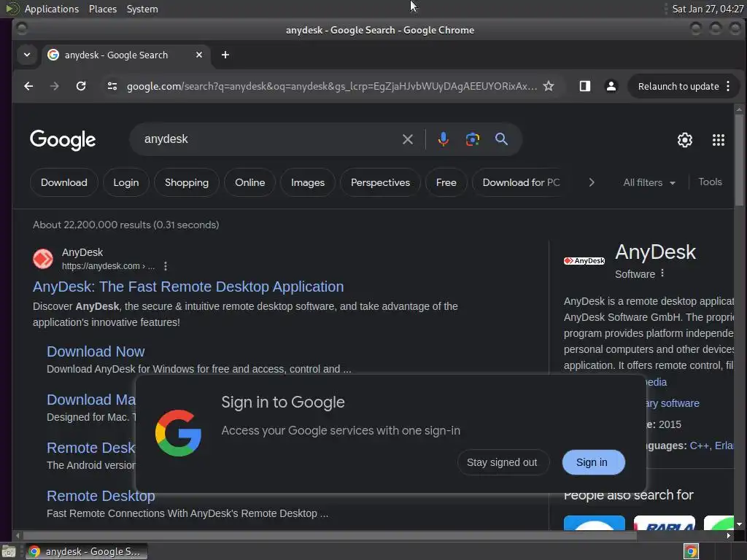747x560 pixels.
Task: Expand the All filters dropdown
Action: point(649,182)
